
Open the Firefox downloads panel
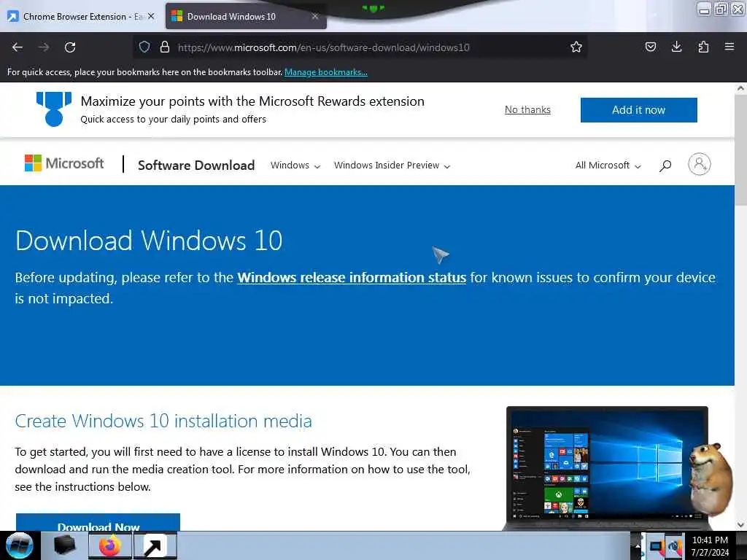click(676, 47)
